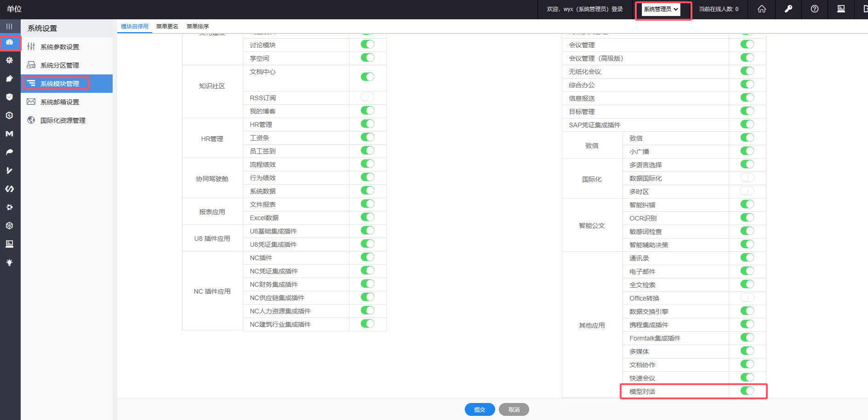
Task: Toggle the 讨论模块 switch
Action: 367,44
